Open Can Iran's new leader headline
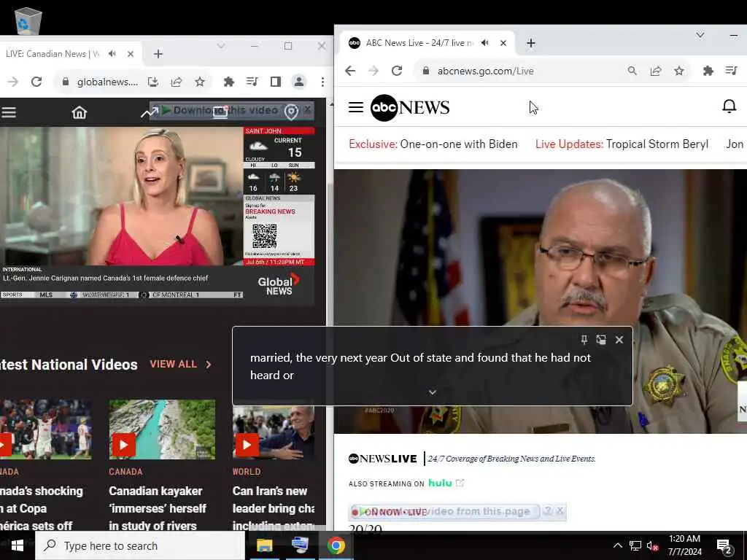The width and height of the screenshot is (747, 560). point(274,508)
